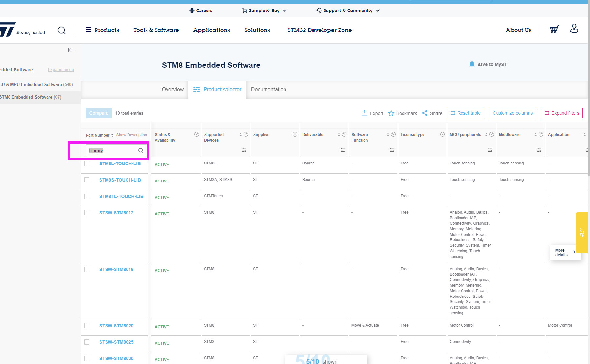Open the Deliverable filter icon

pyautogui.click(x=343, y=150)
